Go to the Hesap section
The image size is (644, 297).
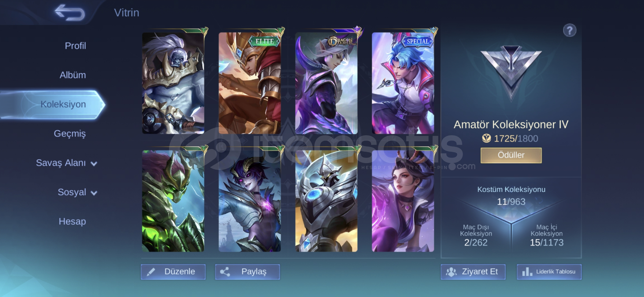pos(72,221)
